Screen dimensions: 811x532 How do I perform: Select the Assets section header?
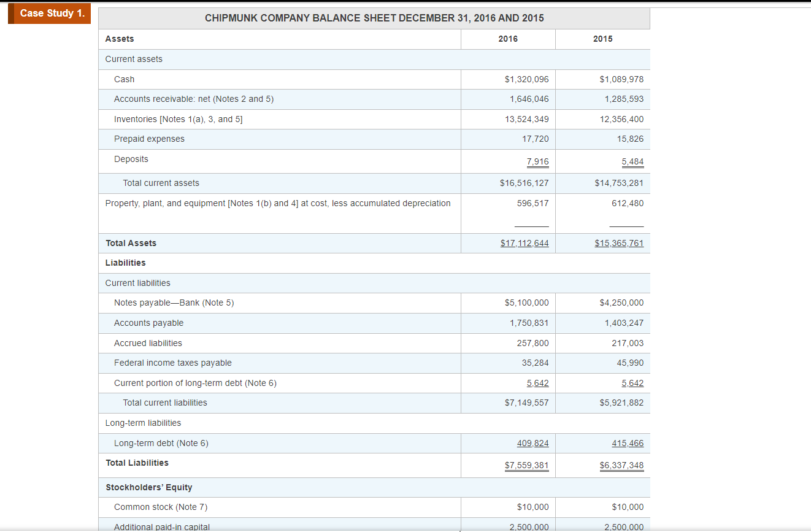[120, 39]
